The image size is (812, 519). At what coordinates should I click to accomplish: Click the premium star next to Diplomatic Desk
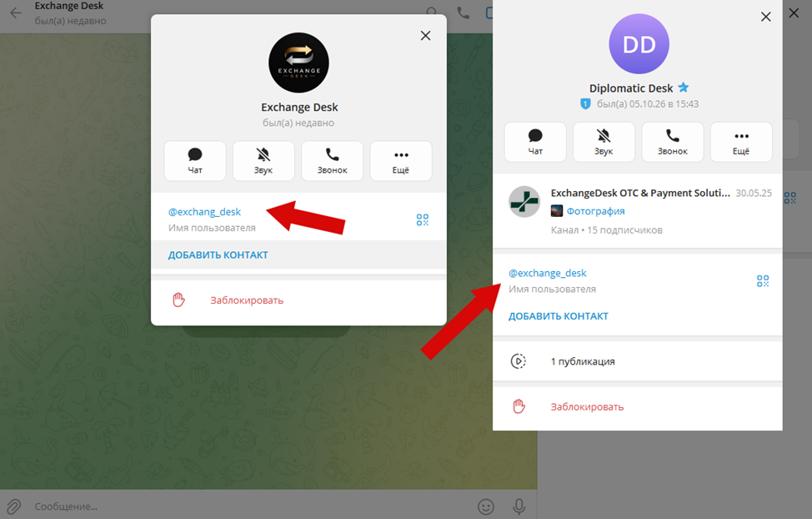(x=684, y=87)
